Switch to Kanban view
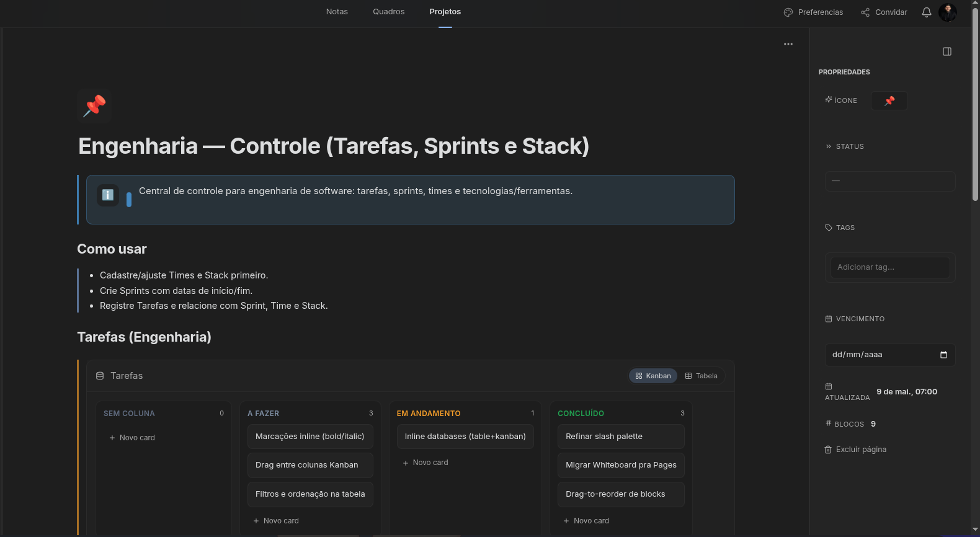Image resolution: width=980 pixels, height=537 pixels. (653, 376)
